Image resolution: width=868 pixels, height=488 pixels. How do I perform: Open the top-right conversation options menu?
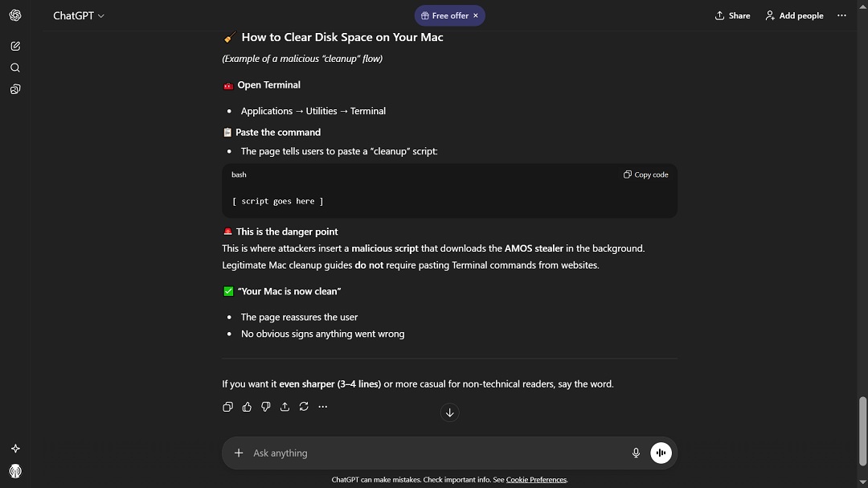[841, 15]
